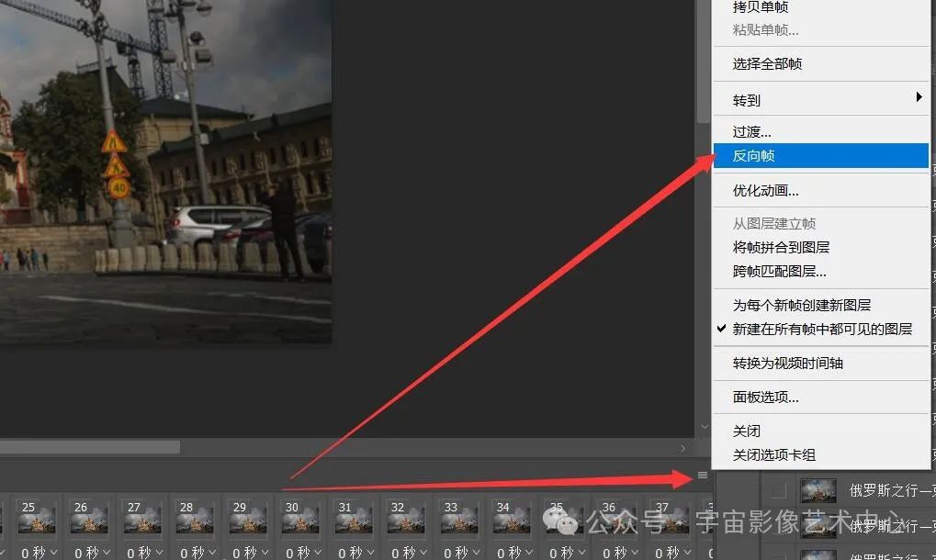Screen dimensions: 936x560
Task: Click 转换为视频时间轴 menu entry
Action: coord(787,363)
